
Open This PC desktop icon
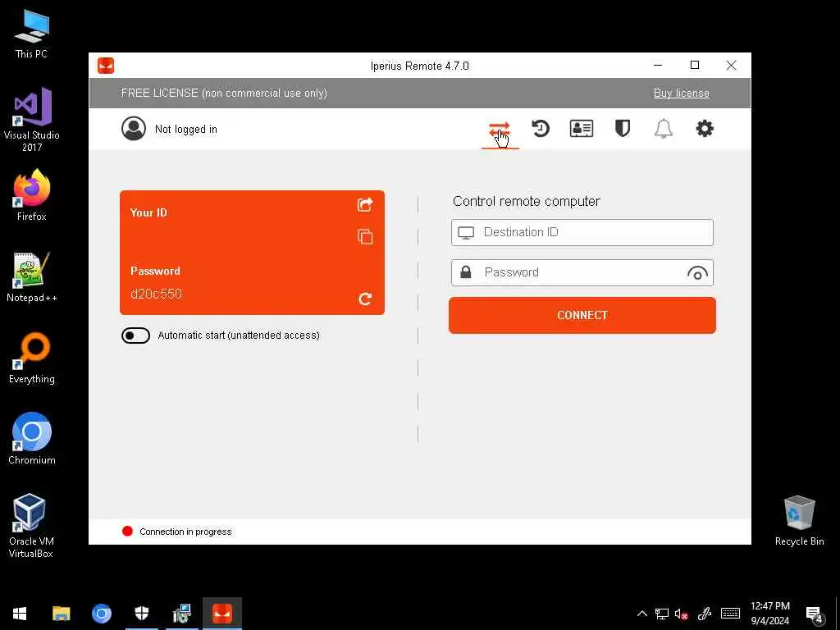tap(32, 34)
